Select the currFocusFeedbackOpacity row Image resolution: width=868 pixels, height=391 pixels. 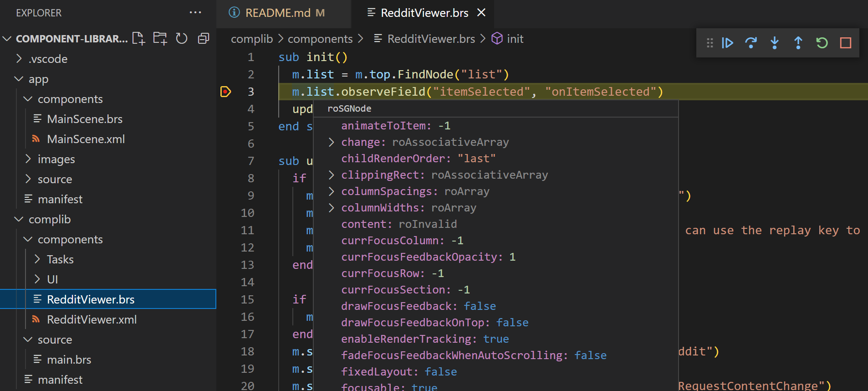tap(495, 257)
